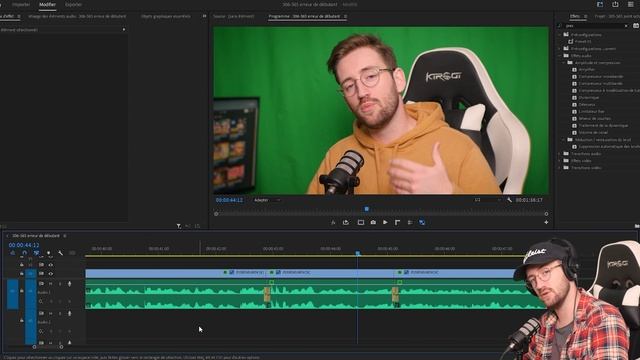
Task: Open the rightmost header menu icon
Action: tap(631, 4)
